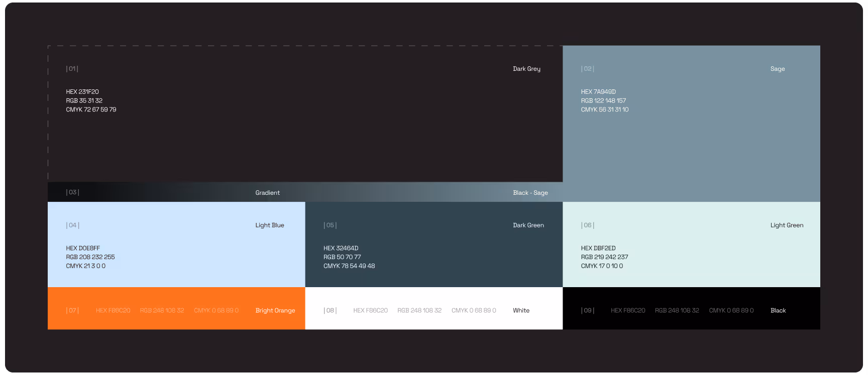Click the 'Black' label in black swatch
This screenshot has height=375, width=868.
(778, 311)
